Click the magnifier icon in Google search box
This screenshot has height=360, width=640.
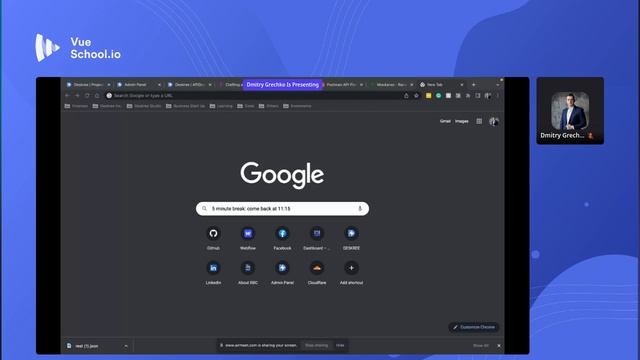(x=204, y=209)
